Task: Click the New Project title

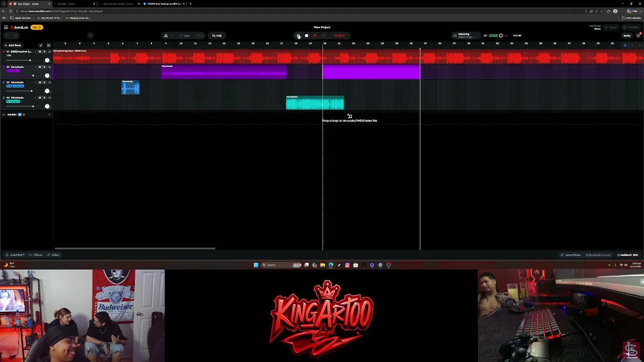Action: pos(322,27)
